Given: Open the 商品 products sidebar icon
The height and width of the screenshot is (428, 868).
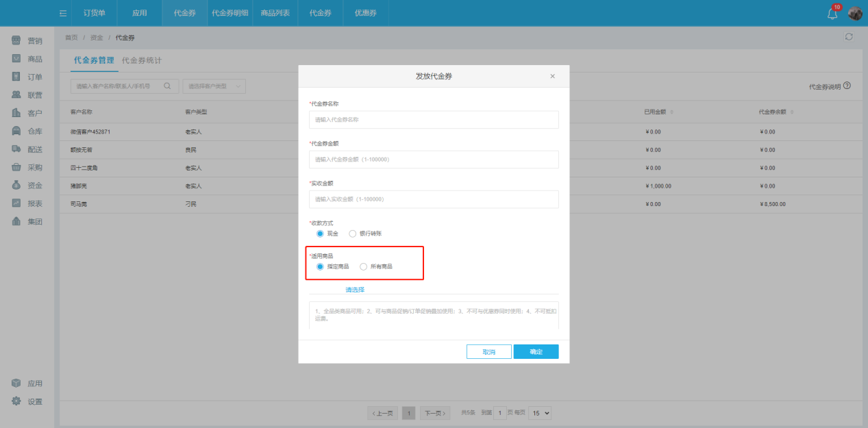Looking at the screenshot, I should [x=16, y=59].
